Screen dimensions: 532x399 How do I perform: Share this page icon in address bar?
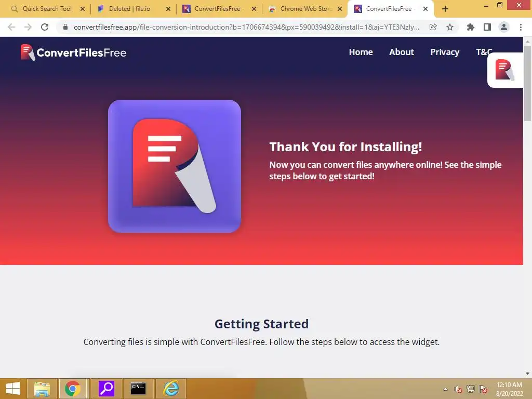click(x=433, y=27)
